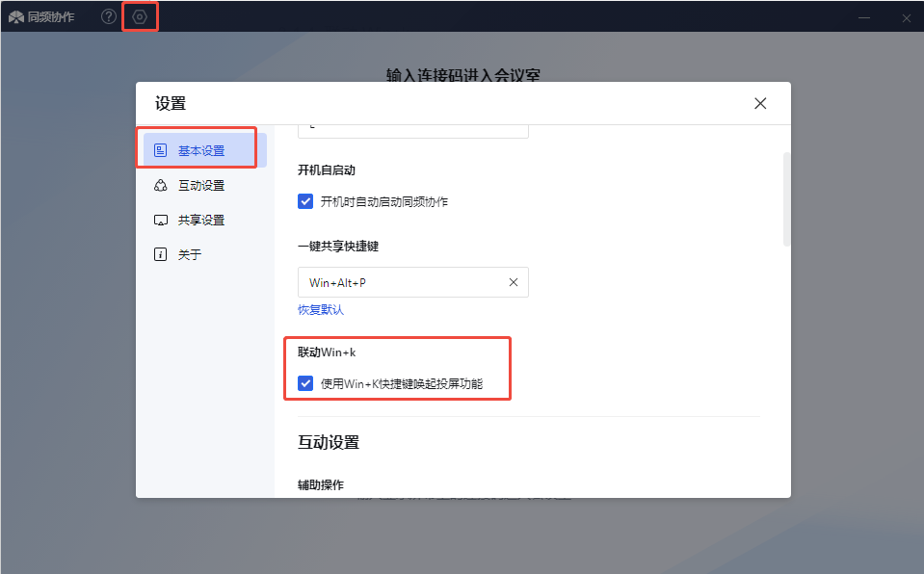Uncheck 开机时自动启动同频协作 checkbox
The height and width of the screenshot is (574, 924).
[305, 201]
